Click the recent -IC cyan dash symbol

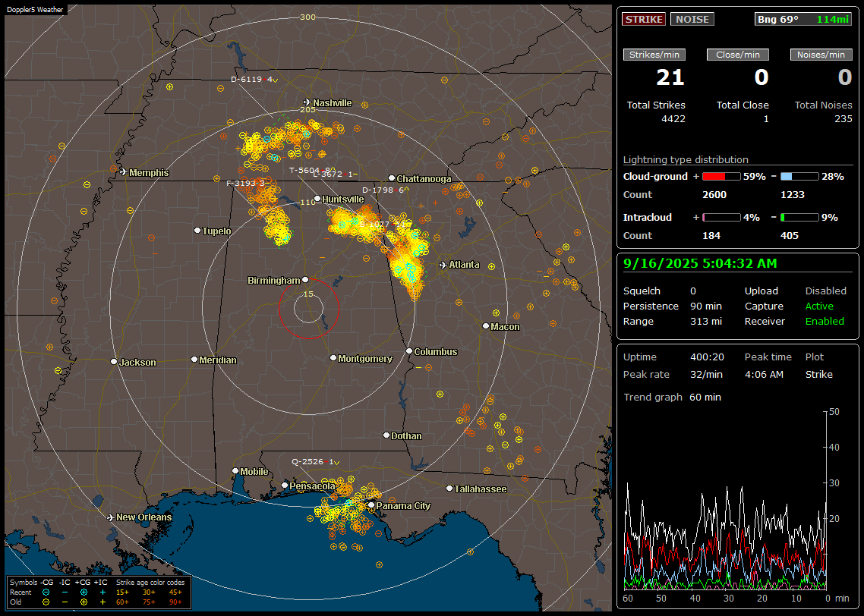tap(65, 592)
